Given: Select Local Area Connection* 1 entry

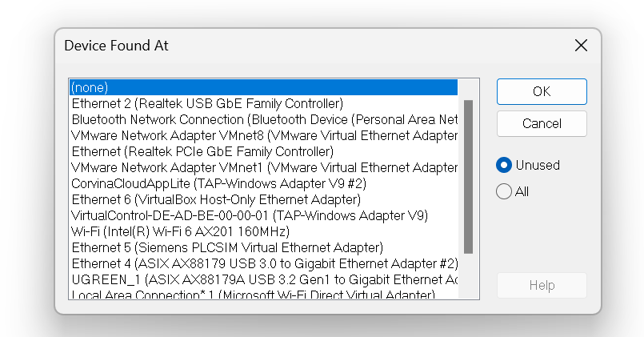Looking at the screenshot, I should coord(263,294).
